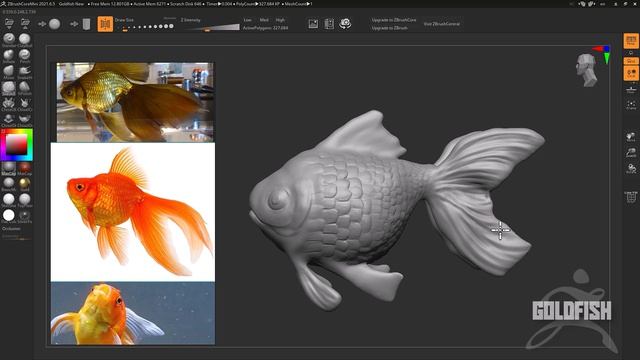This screenshot has width=640, height=360.
Task: Open the Upgrade to ZBrush link
Action: (x=389, y=28)
